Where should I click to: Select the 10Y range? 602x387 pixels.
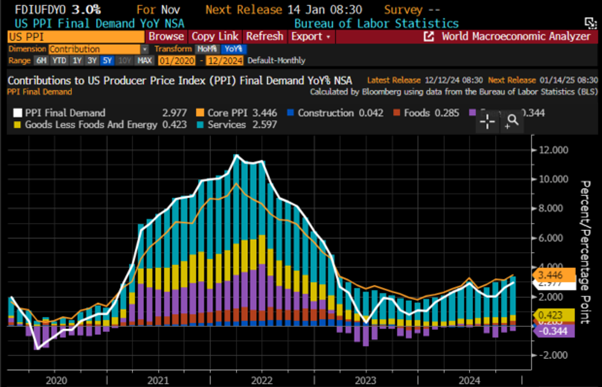click(x=124, y=61)
